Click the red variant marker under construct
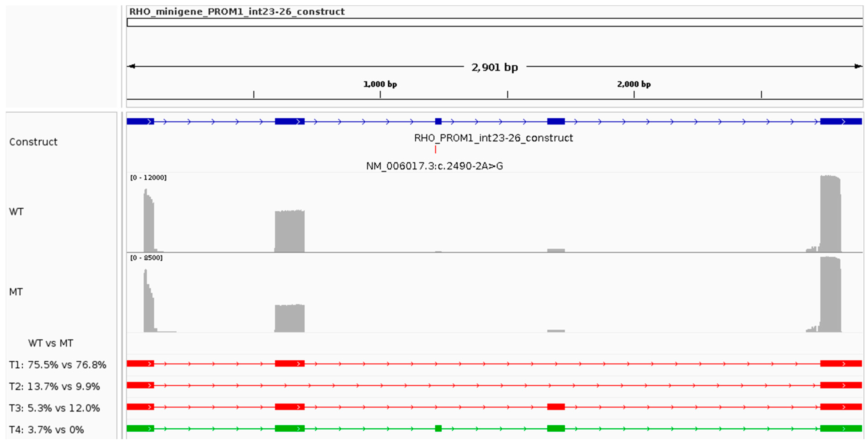Screen dimensions: 868x447 click(435, 149)
